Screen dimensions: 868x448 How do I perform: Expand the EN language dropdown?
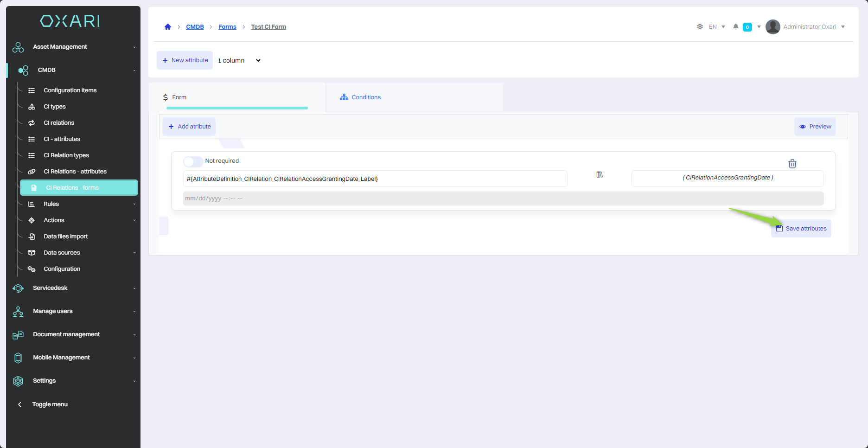[x=716, y=27]
